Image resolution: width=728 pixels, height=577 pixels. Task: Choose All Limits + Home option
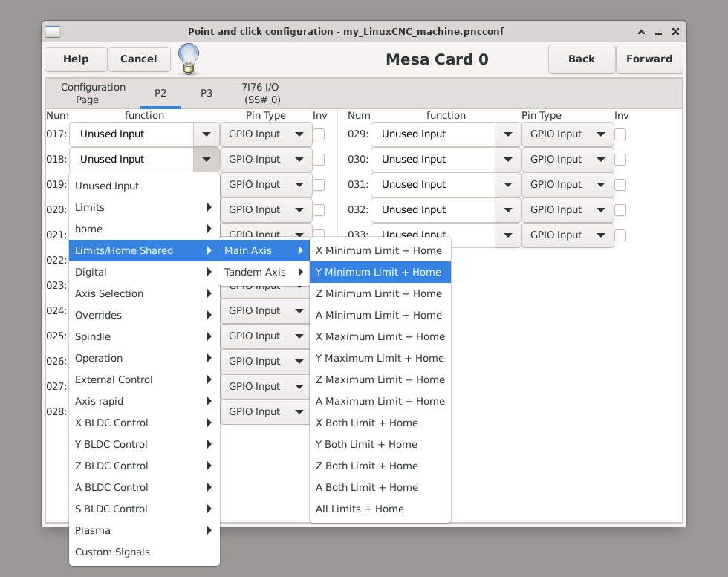click(x=360, y=509)
